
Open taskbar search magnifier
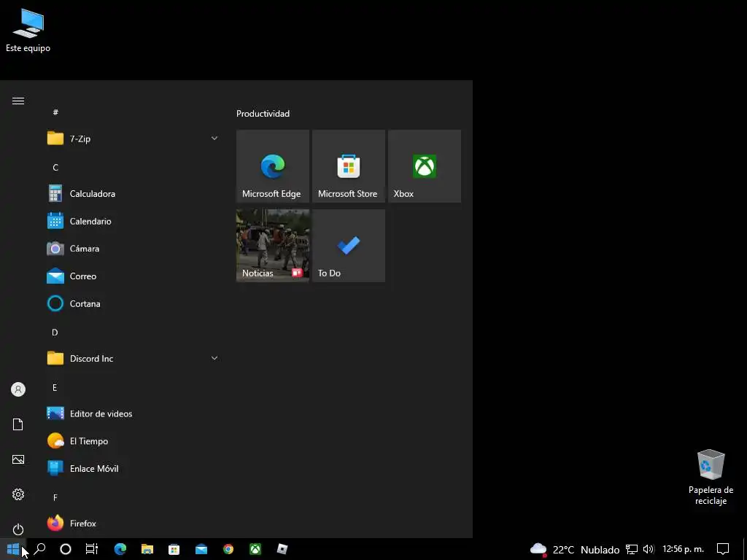(x=39, y=549)
